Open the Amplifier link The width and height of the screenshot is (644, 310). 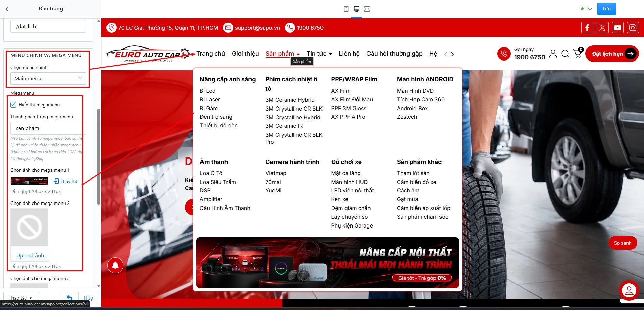tap(211, 199)
